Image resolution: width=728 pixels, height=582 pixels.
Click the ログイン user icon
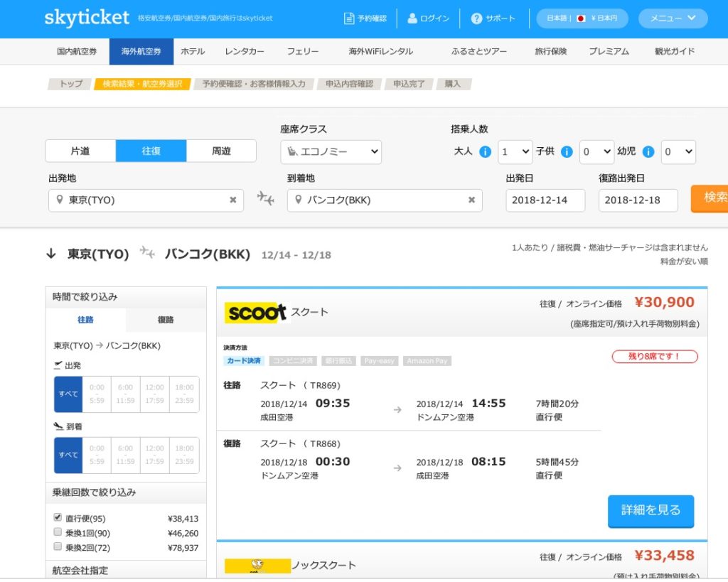point(412,18)
